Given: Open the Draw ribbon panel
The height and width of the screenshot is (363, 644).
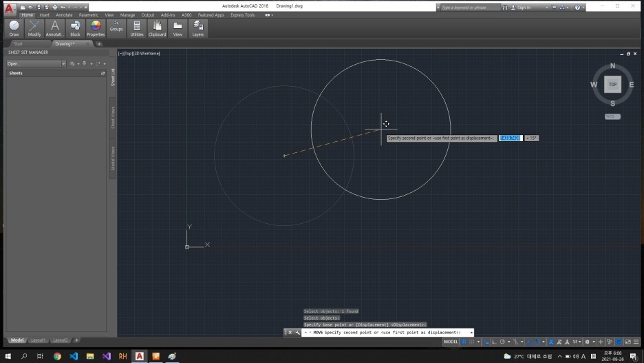Looking at the screenshot, I should click(x=14, y=28).
